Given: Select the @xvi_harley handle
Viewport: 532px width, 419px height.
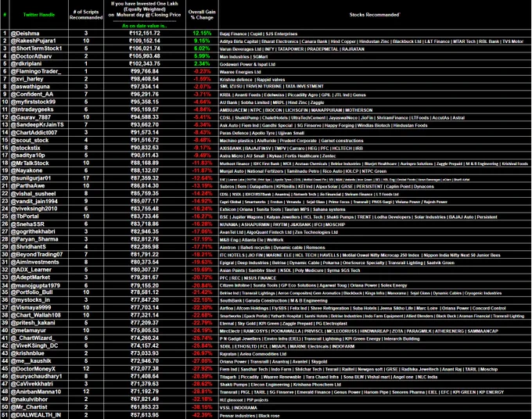Looking at the screenshot, I should tap(27, 79).
